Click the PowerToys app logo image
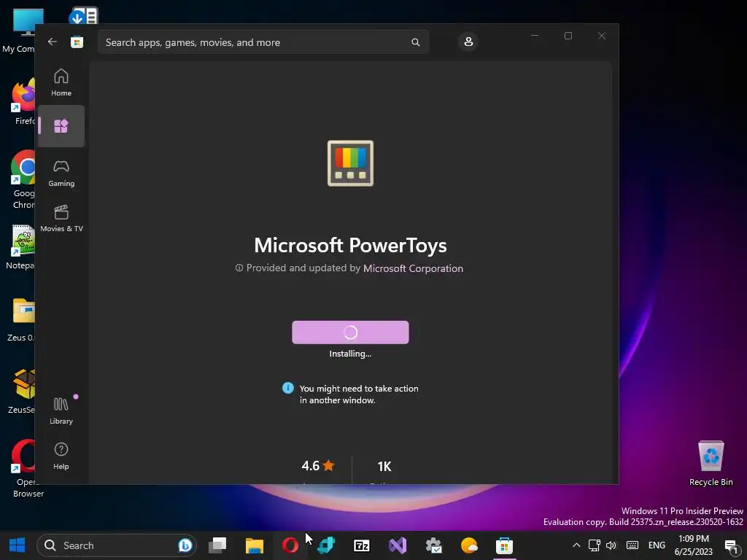747x560 pixels. point(350,163)
